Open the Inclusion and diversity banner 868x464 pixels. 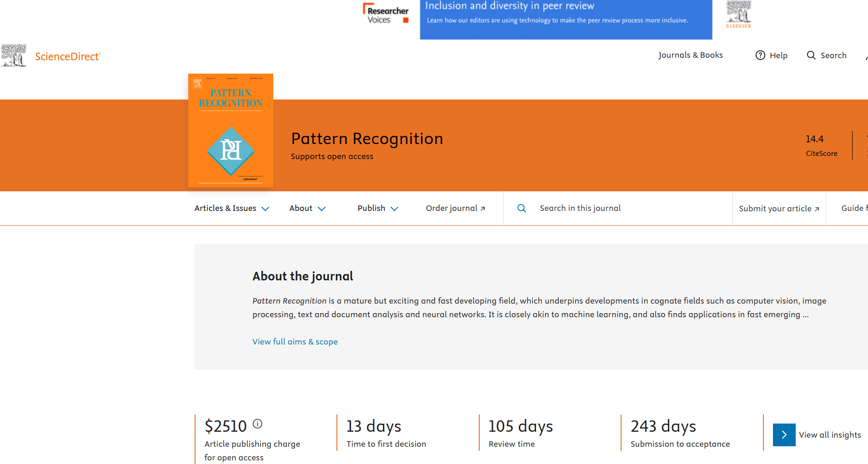[566, 20]
